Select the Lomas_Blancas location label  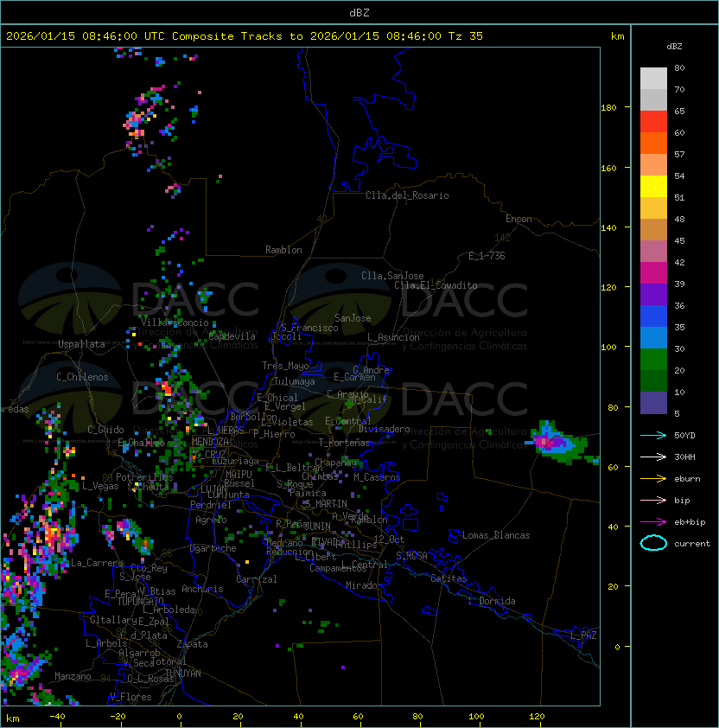[495, 535]
